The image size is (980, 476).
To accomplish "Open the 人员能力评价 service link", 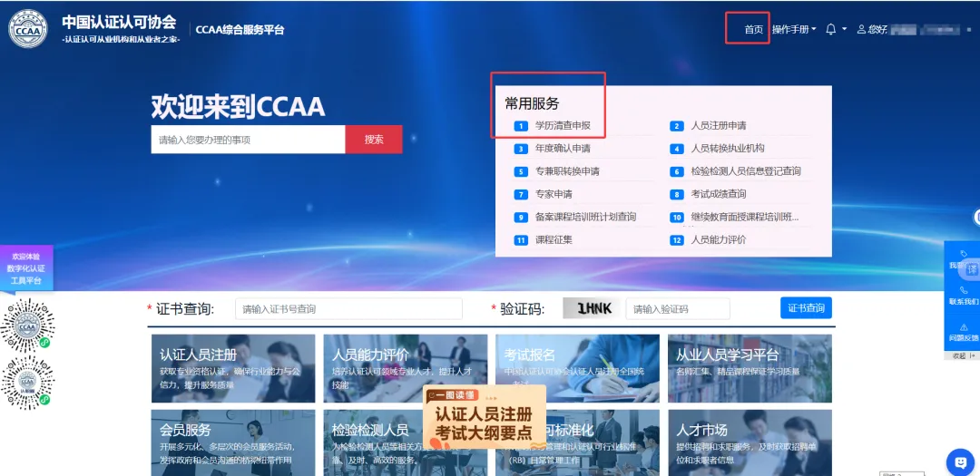I will click(718, 240).
